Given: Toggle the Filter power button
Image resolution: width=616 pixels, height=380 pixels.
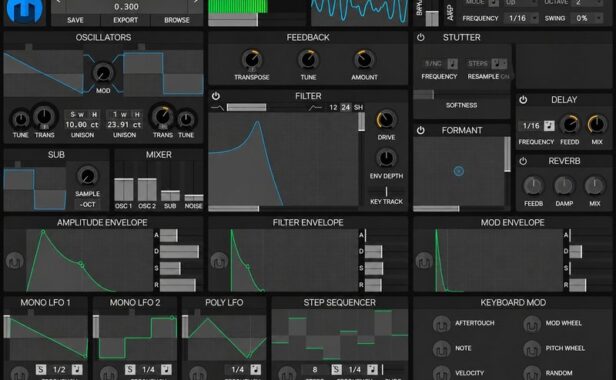Looking at the screenshot, I should coord(216,96).
